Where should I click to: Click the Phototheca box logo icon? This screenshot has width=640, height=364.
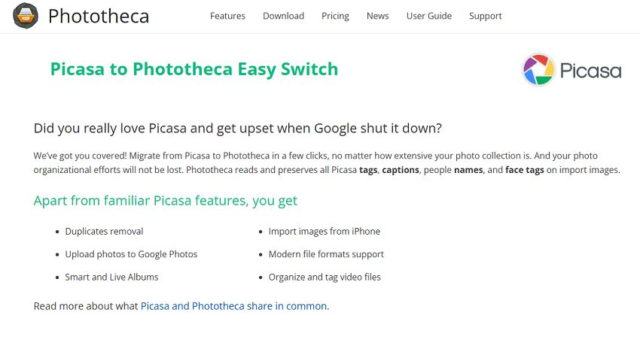pyautogui.click(x=26, y=16)
